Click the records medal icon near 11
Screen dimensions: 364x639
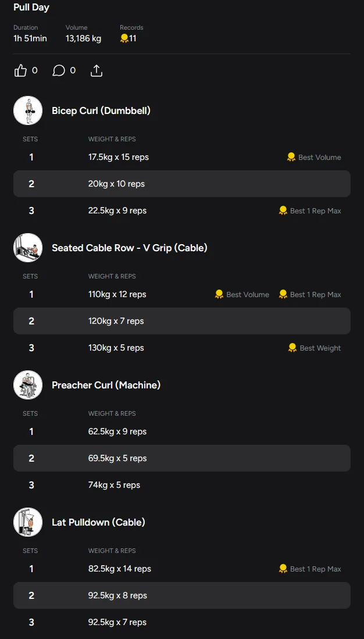coord(124,38)
